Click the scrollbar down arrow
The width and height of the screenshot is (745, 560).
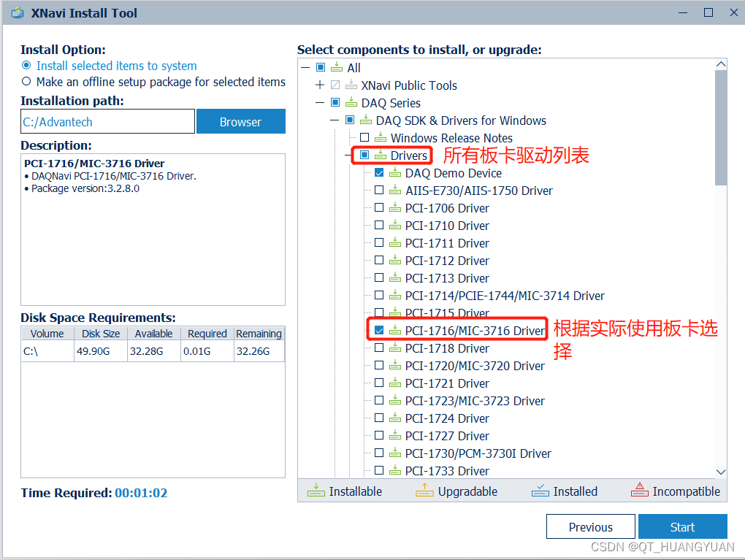(x=721, y=472)
